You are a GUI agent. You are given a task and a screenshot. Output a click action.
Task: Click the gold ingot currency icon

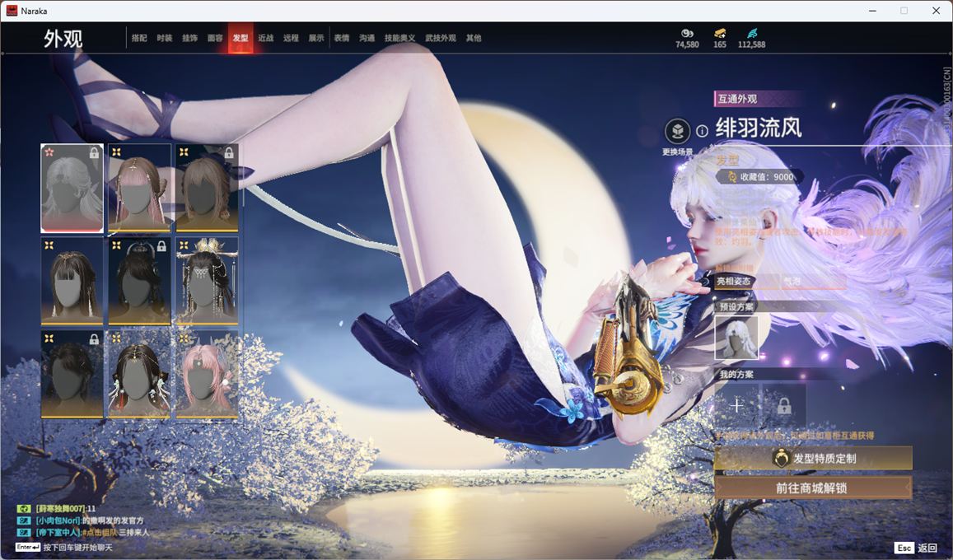point(720,33)
